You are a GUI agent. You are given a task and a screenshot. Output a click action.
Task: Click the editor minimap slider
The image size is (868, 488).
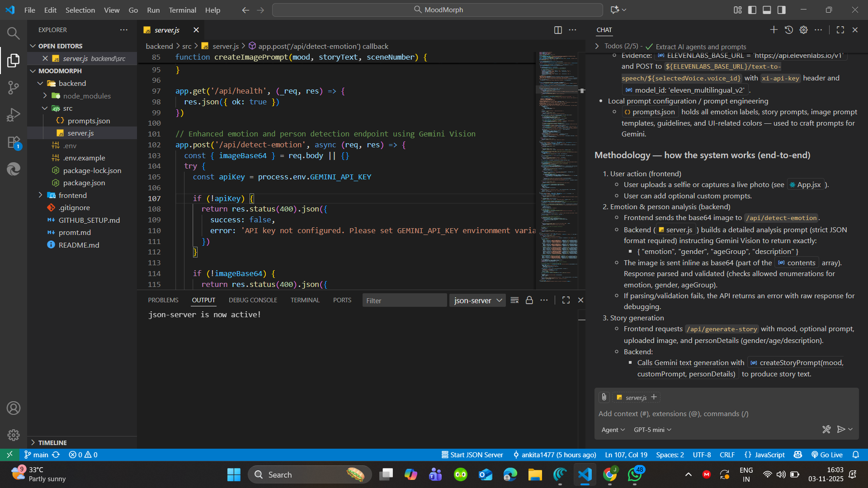(558, 89)
